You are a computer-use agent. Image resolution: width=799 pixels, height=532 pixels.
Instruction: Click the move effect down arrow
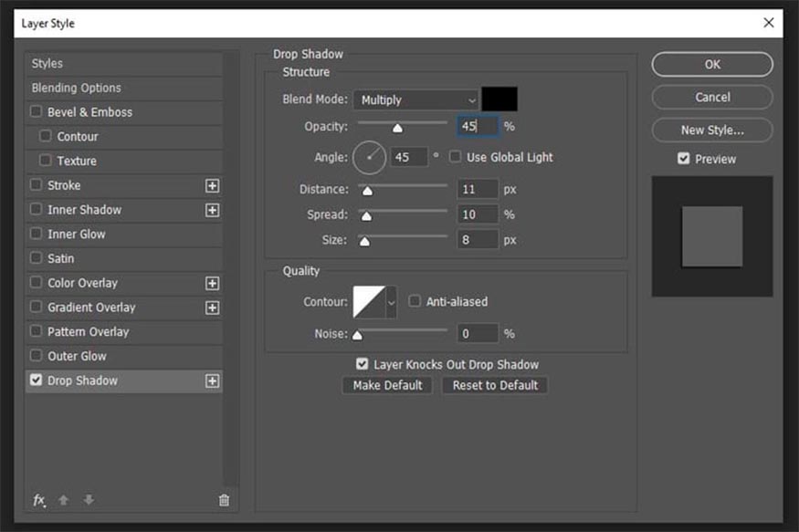click(x=89, y=499)
